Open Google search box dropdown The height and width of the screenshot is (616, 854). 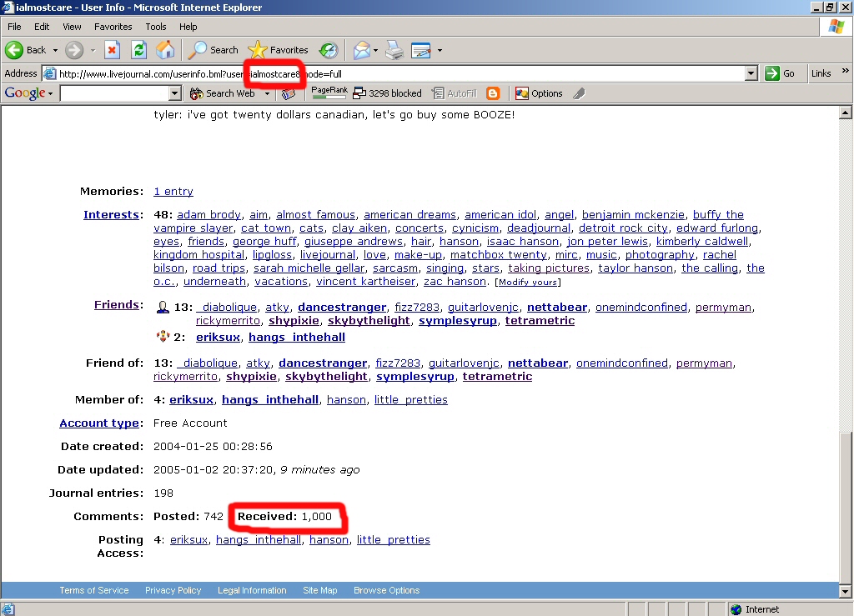(174, 93)
